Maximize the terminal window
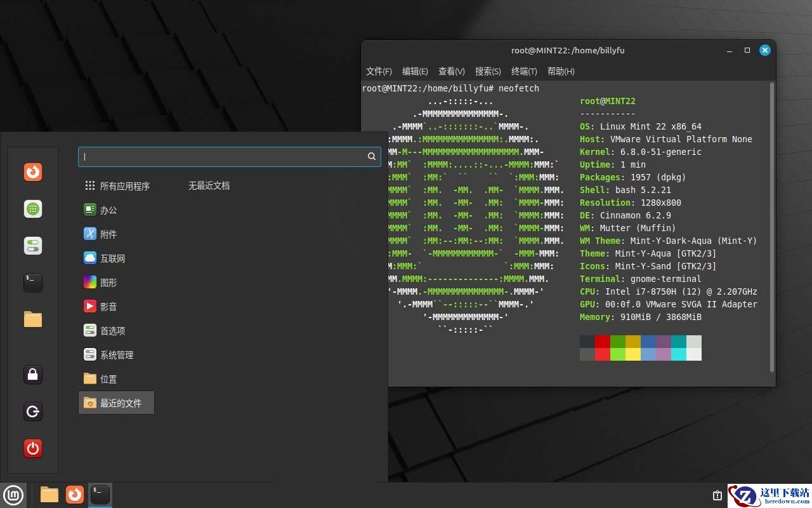The width and height of the screenshot is (812, 508). [747, 50]
